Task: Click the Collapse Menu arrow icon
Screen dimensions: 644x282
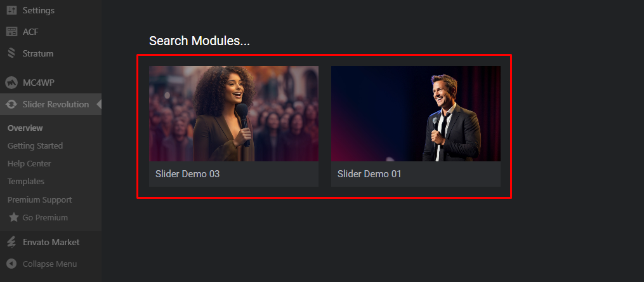Action: (x=11, y=264)
